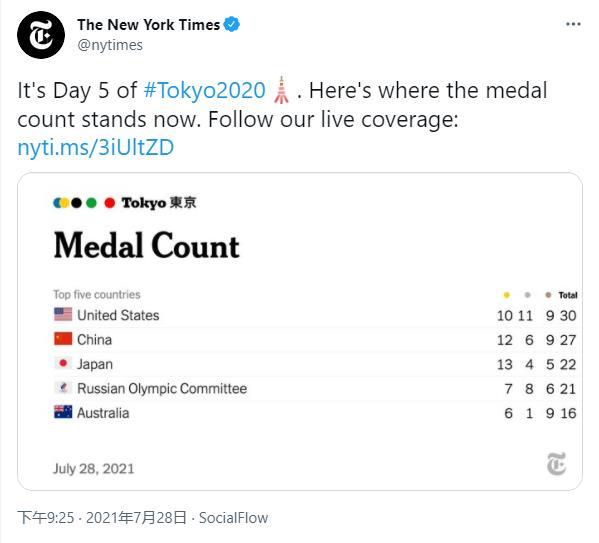Open the three-dot more options menu
Image resolution: width=599 pixels, height=543 pixels.
[x=573, y=24]
